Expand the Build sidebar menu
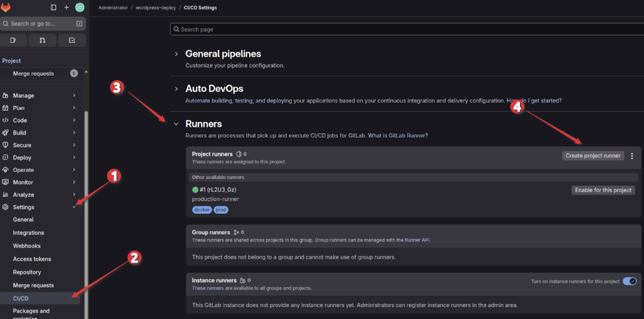The height and width of the screenshot is (319, 644). click(x=40, y=133)
